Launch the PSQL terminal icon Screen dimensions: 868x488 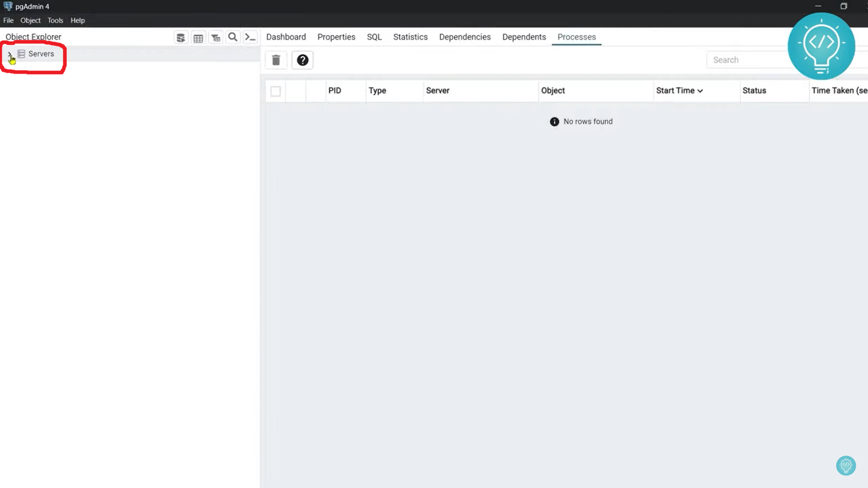(250, 37)
